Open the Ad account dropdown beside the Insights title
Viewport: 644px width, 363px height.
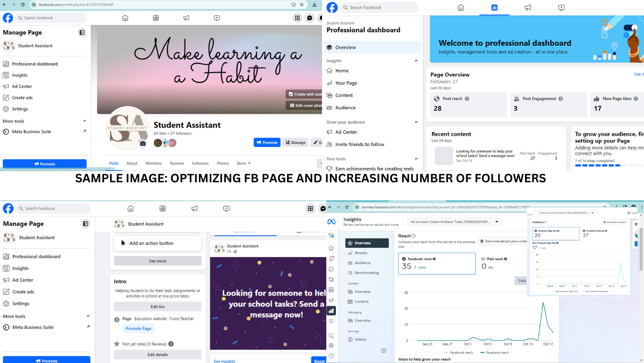454,222
